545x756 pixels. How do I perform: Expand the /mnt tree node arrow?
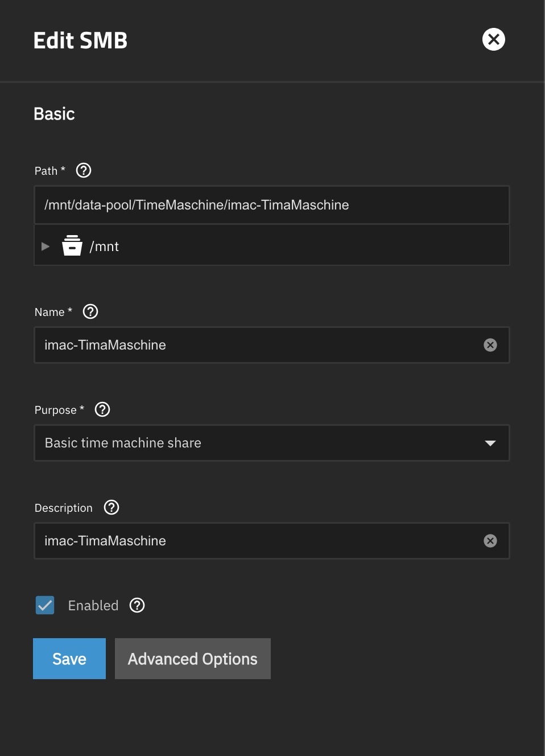[x=46, y=246]
